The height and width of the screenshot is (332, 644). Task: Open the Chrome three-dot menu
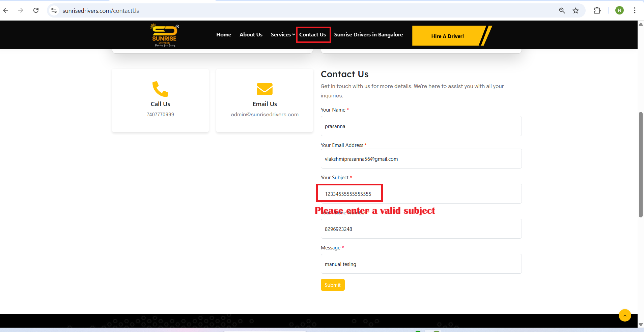635,10
